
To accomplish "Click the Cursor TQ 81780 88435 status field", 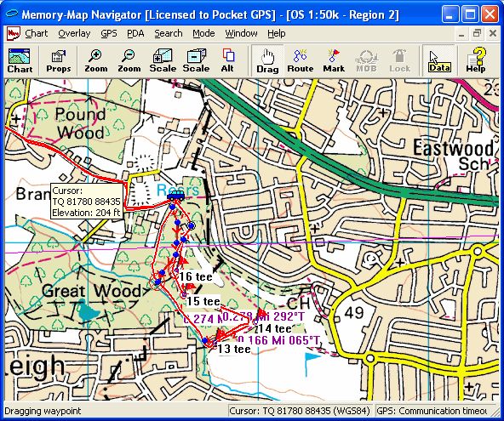I will (300, 411).
